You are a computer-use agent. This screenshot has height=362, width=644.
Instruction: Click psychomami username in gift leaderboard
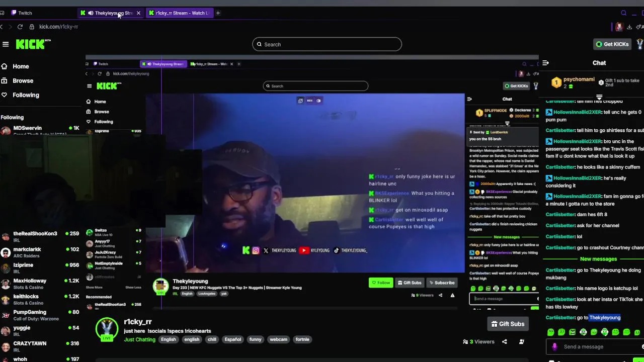[579, 79]
